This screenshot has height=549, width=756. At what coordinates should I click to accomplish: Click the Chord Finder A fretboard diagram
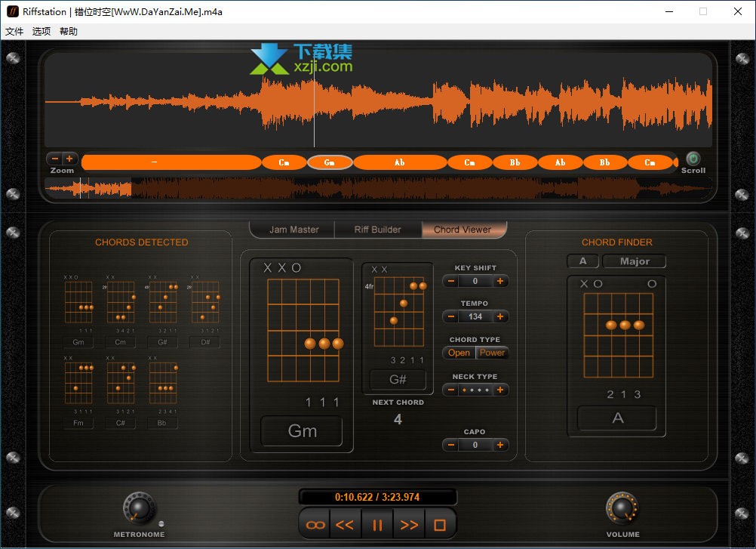pos(619,335)
